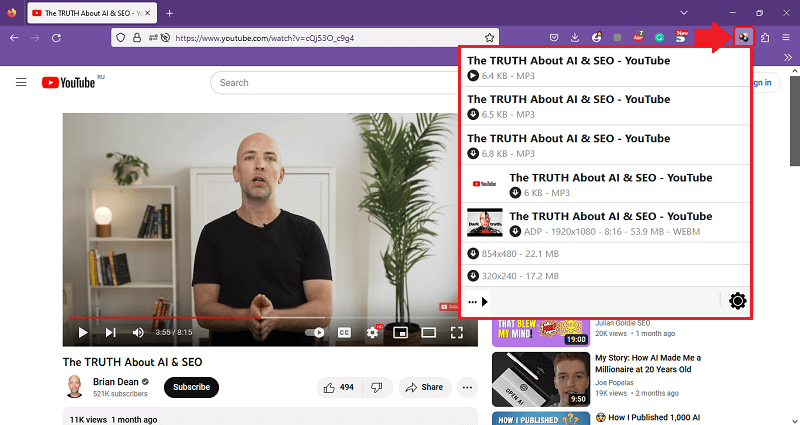Viewport: 800px width, 425px height.
Task: Switch video to theater mode
Action: pos(429,333)
